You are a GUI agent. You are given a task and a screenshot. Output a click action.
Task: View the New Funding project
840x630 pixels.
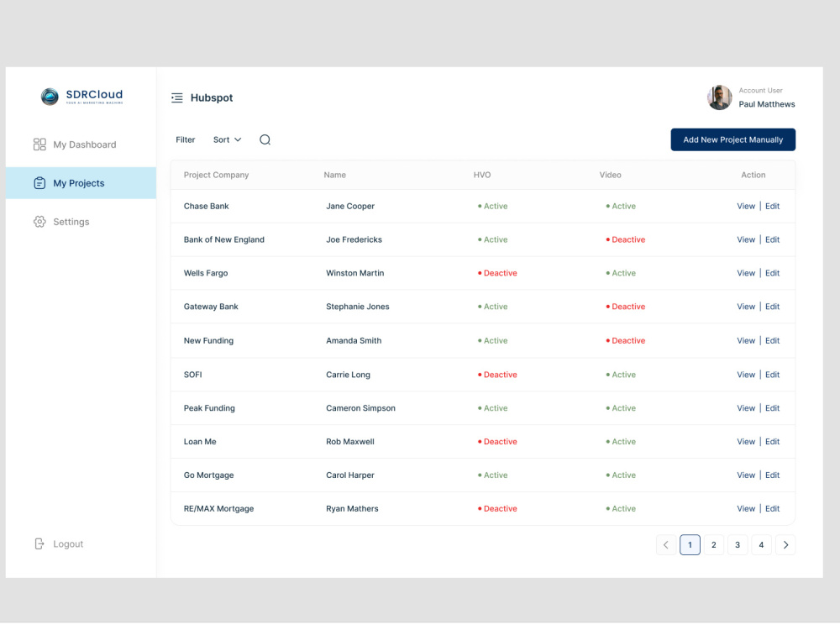746,341
